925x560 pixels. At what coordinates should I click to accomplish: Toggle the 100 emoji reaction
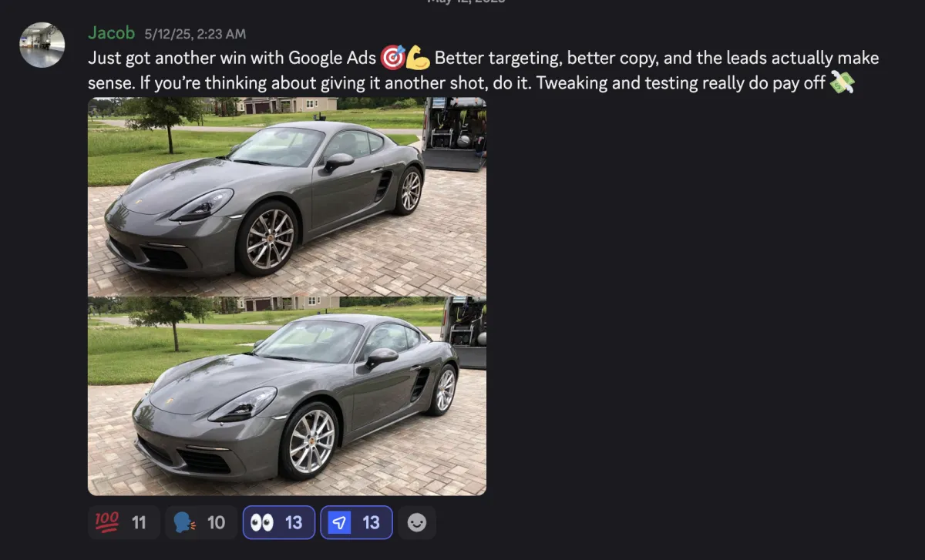click(x=123, y=522)
